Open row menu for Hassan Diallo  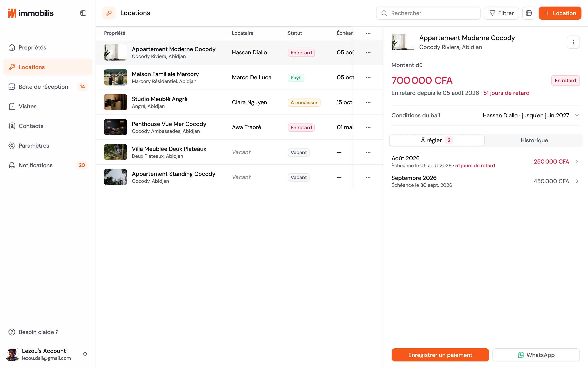(368, 52)
